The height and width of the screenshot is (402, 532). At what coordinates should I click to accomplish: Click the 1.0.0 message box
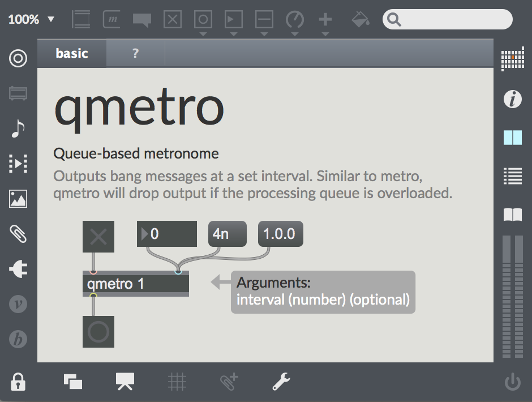pos(281,234)
